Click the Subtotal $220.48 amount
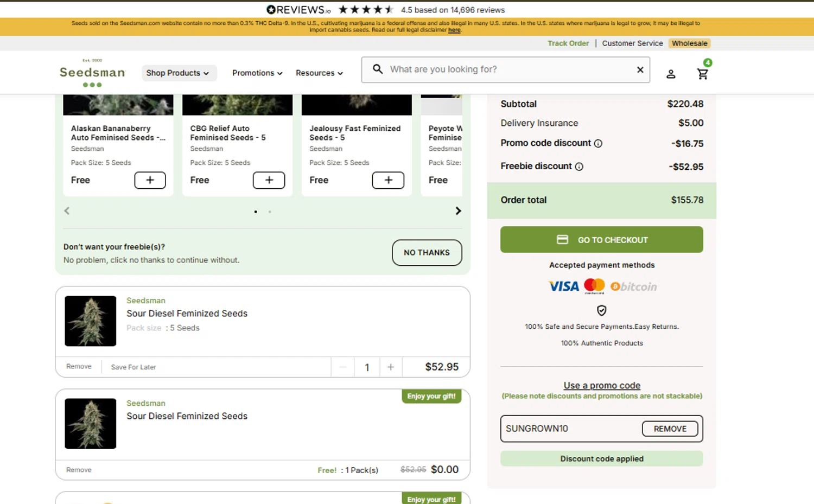This screenshot has height=504, width=814. click(x=685, y=104)
